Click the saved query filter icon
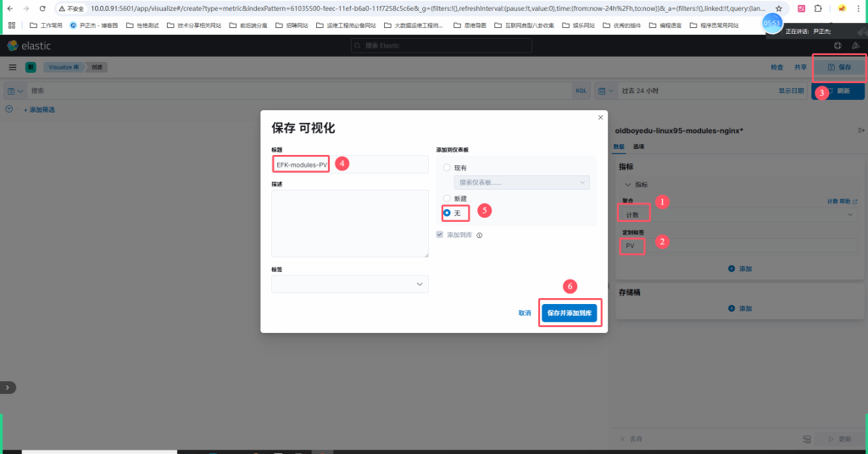The height and width of the screenshot is (454, 868). tap(15, 91)
